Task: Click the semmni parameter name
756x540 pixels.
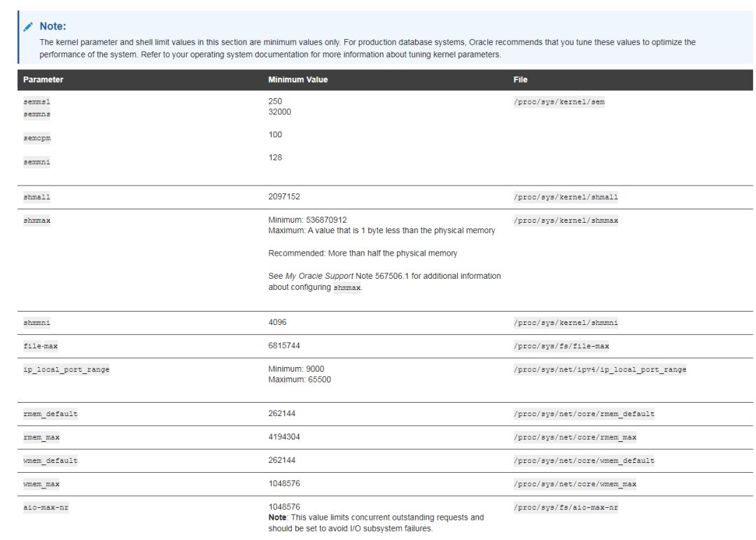Action: (36, 162)
